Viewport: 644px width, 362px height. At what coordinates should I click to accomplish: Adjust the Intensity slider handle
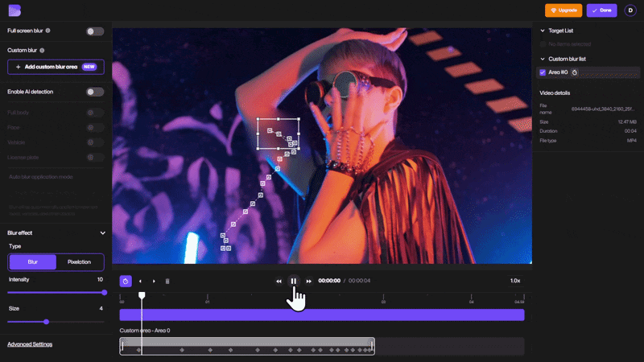tap(105, 293)
